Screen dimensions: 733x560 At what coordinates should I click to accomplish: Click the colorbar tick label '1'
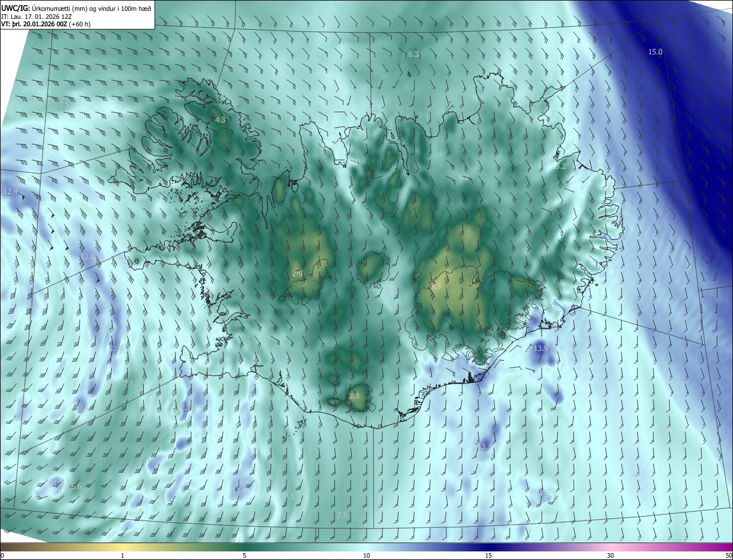[x=123, y=555]
